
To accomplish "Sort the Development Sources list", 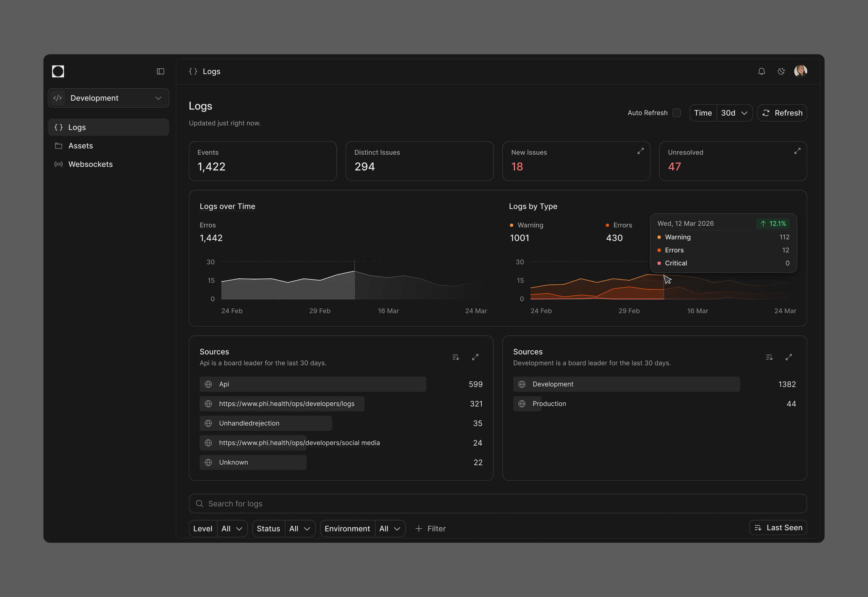I will pos(769,357).
